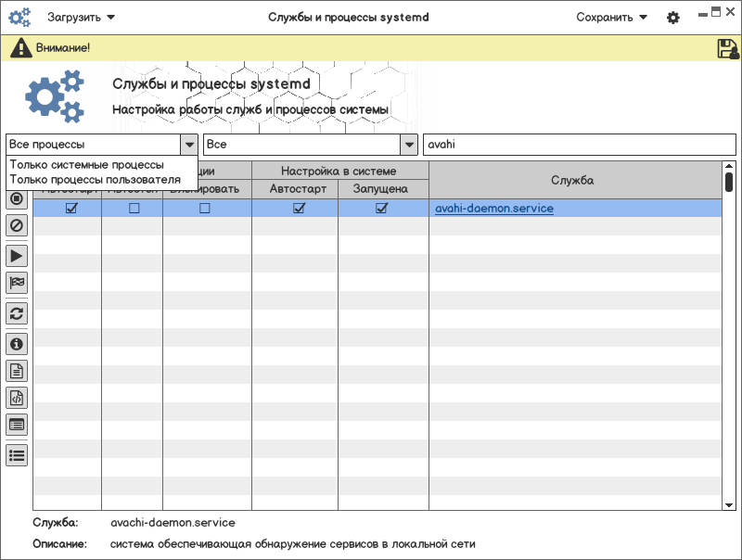742x560 pixels.
Task: Click the refresh arrows icon
Action: click(x=17, y=312)
